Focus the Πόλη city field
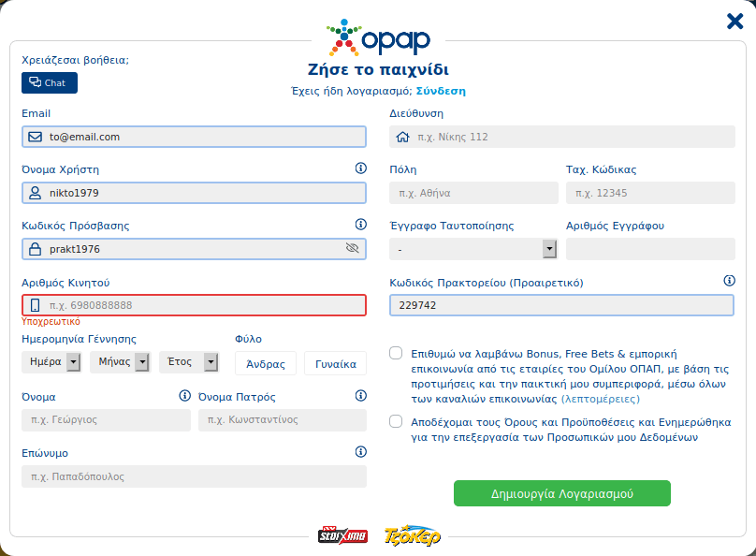The width and height of the screenshot is (756, 556). pos(474,193)
